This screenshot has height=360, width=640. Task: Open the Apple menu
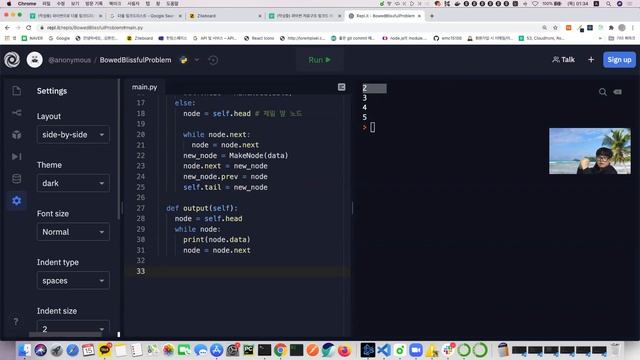(x=9, y=4)
